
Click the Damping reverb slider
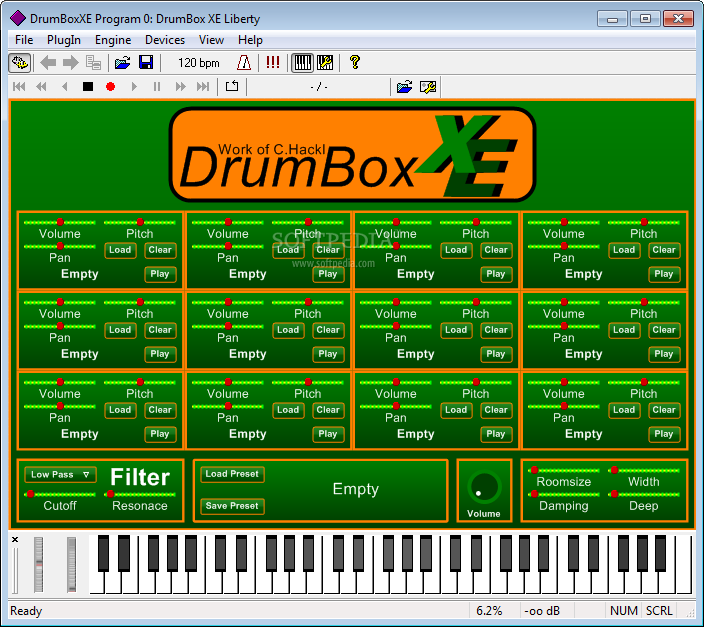click(x=563, y=494)
